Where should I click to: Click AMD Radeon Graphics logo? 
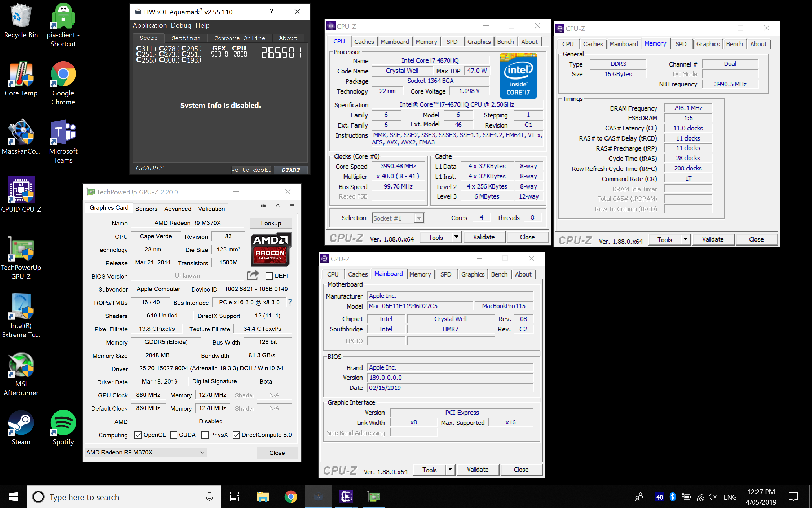tap(271, 250)
